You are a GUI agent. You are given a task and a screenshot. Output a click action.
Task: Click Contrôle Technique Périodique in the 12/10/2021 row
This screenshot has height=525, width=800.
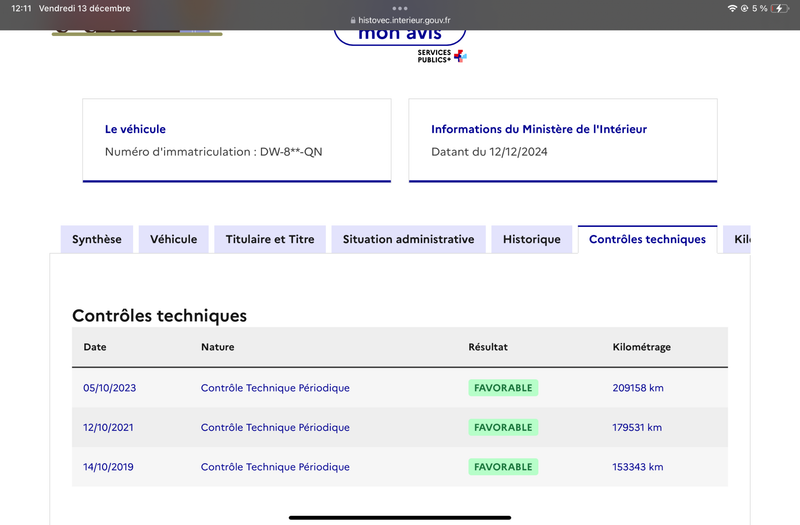(x=275, y=428)
